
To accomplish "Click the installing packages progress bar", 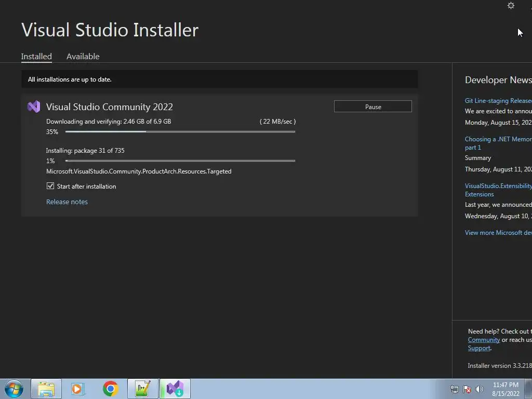I will tap(180, 161).
